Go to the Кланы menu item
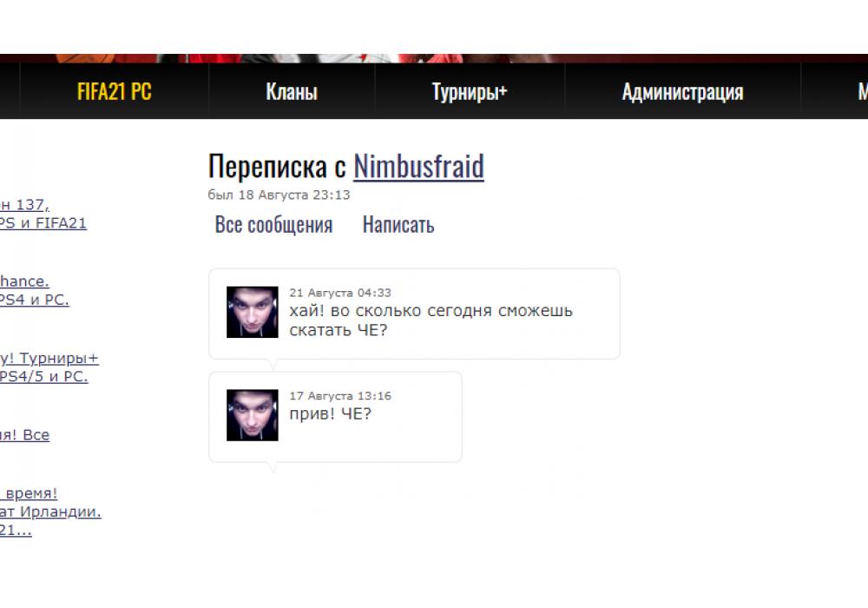 coord(291,91)
